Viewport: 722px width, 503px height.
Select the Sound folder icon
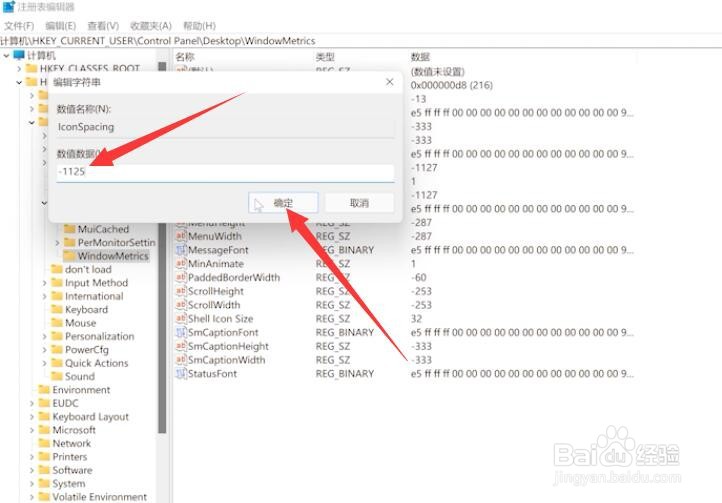click(57, 376)
